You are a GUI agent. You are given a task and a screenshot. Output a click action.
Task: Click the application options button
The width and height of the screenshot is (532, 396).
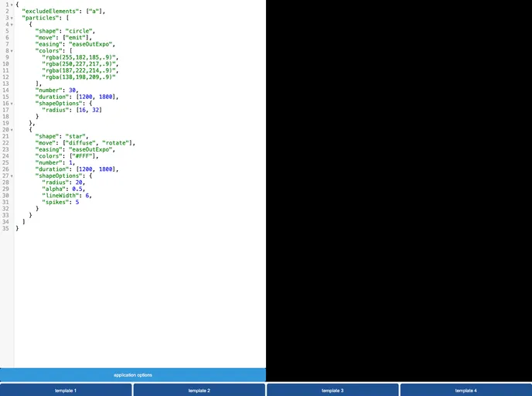[133, 375]
